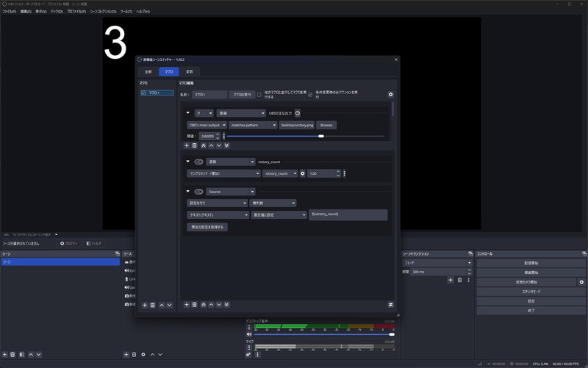Toggle the マクロ1 checkbox in the macro list
Viewport: 588px width, 368px height.
[x=143, y=93]
